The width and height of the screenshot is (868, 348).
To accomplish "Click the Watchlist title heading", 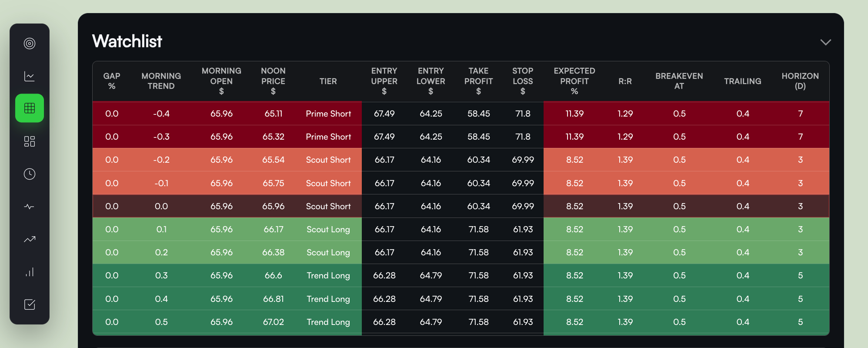I will click(127, 41).
